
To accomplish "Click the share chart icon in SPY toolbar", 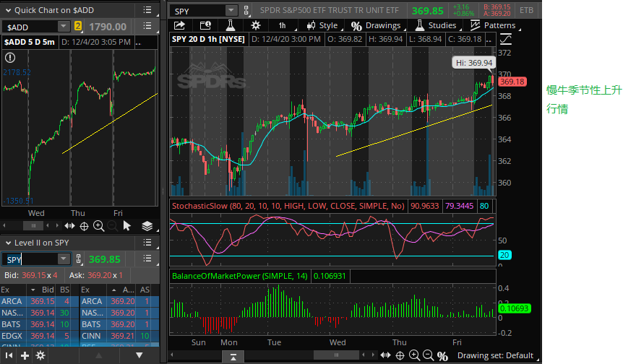I will (x=179, y=25).
